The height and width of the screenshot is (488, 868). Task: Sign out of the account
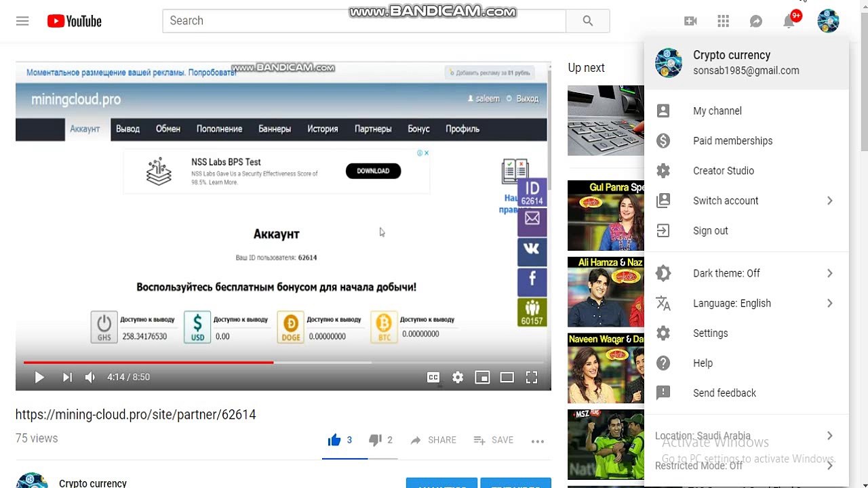(747, 230)
